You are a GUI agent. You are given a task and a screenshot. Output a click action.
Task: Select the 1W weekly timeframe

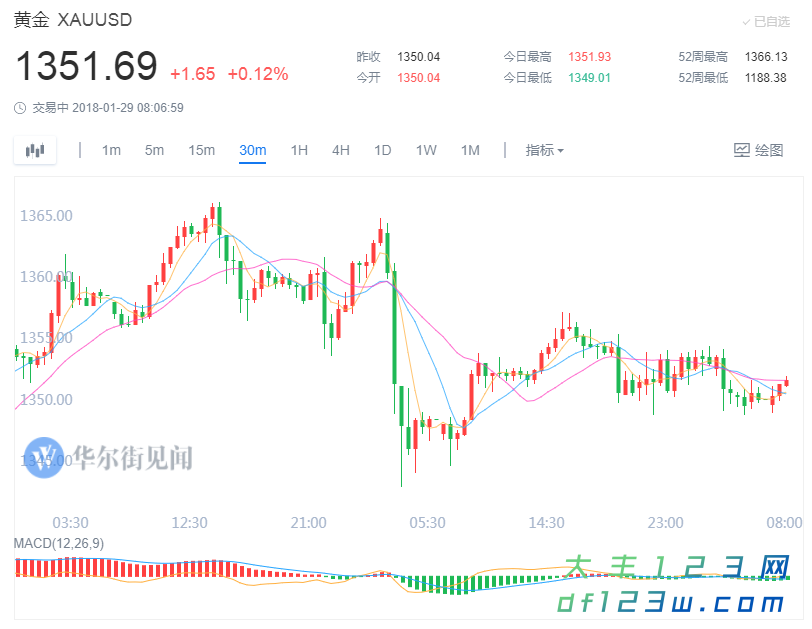point(426,150)
